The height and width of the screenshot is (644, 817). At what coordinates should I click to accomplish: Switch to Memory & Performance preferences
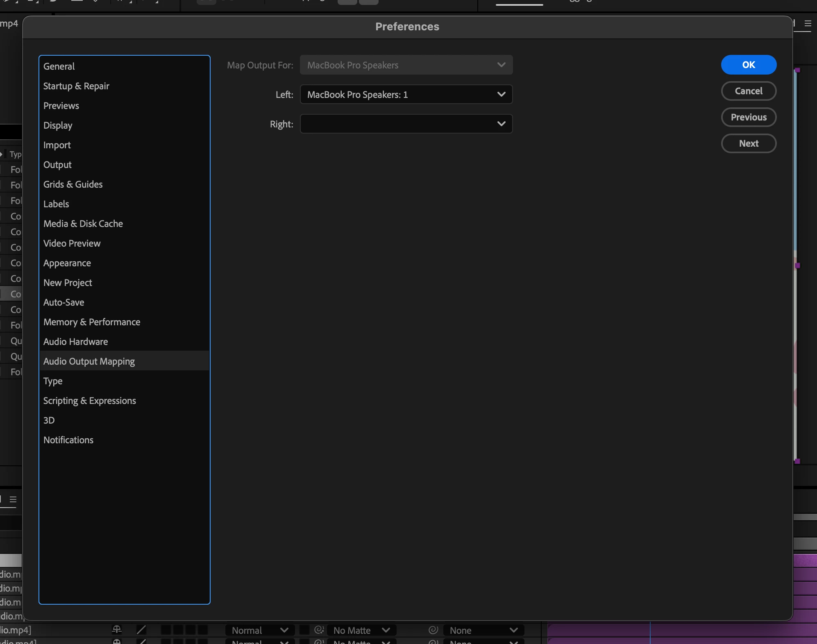pyautogui.click(x=92, y=322)
